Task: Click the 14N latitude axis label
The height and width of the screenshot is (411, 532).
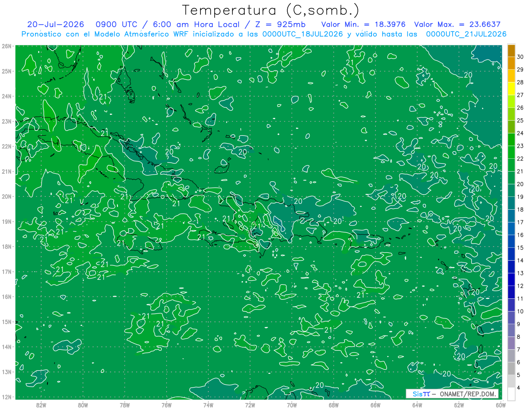Action: click(x=7, y=347)
